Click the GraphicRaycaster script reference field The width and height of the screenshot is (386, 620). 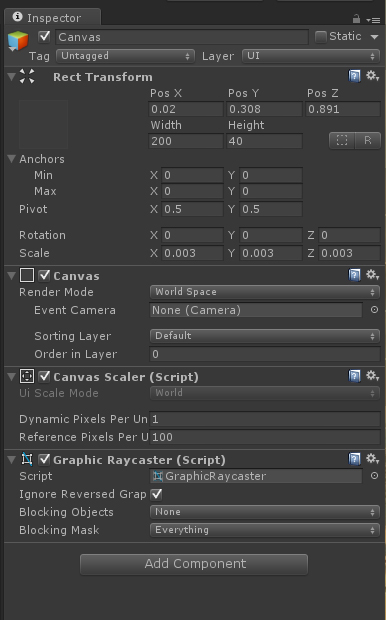click(x=256, y=476)
